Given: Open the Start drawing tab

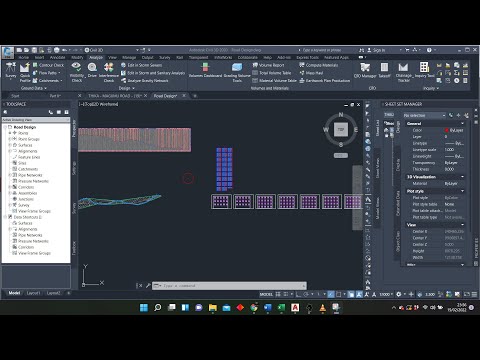Looking at the screenshot, I should (15, 96).
